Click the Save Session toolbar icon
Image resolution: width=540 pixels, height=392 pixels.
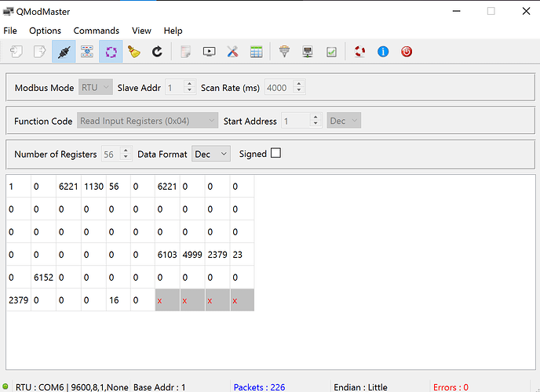pos(39,52)
